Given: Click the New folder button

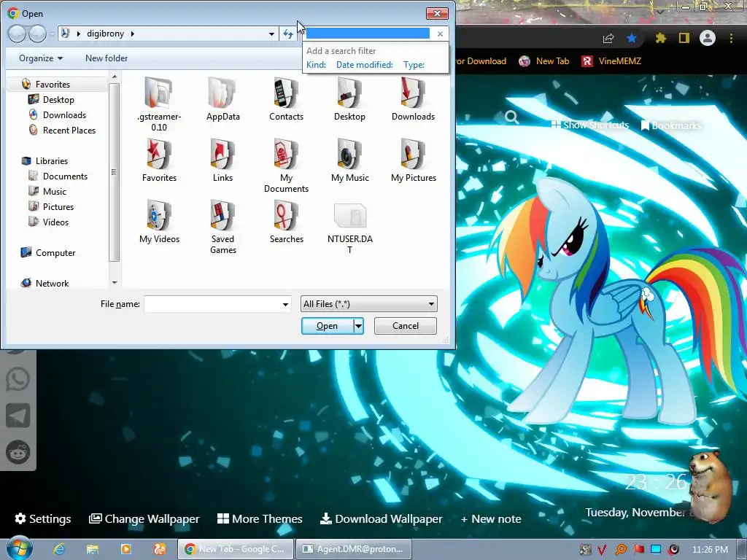Looking at the screenshot, I should point(107,58).
